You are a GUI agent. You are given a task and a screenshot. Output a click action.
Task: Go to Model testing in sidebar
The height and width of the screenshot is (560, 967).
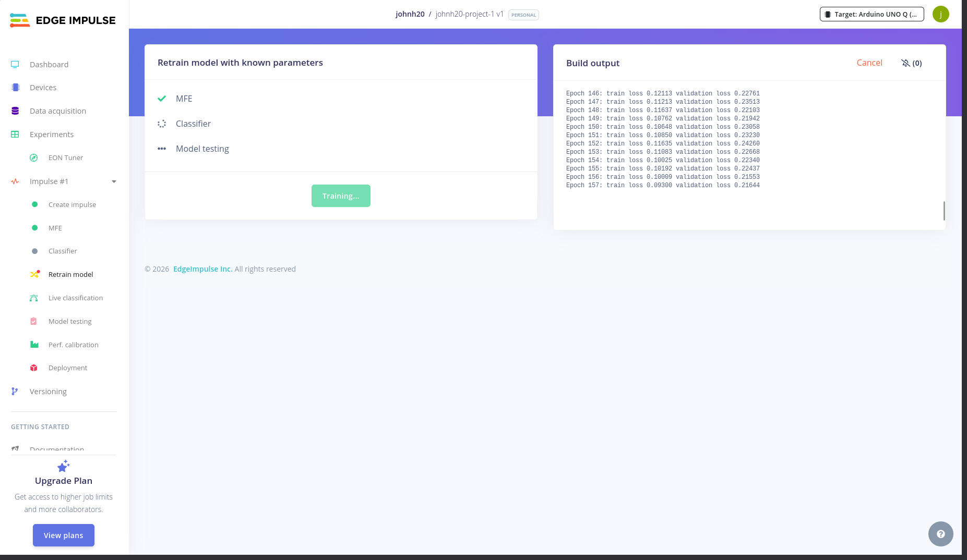coord(70,321)
